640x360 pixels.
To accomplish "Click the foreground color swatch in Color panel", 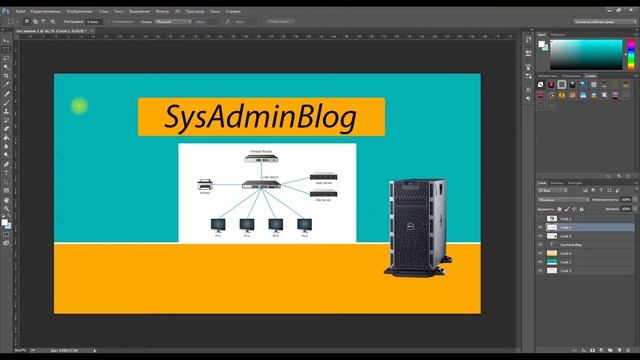I will click(541, 44).
